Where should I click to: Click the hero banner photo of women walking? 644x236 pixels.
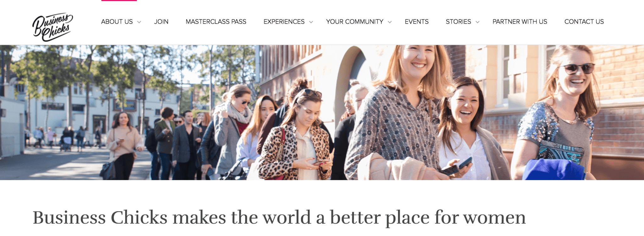tap(322, 112)
